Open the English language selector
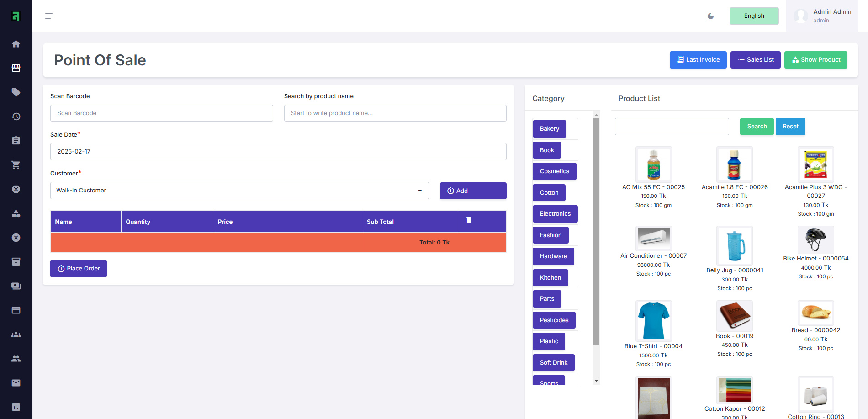The image size is (868, 419). coord(754,16)
